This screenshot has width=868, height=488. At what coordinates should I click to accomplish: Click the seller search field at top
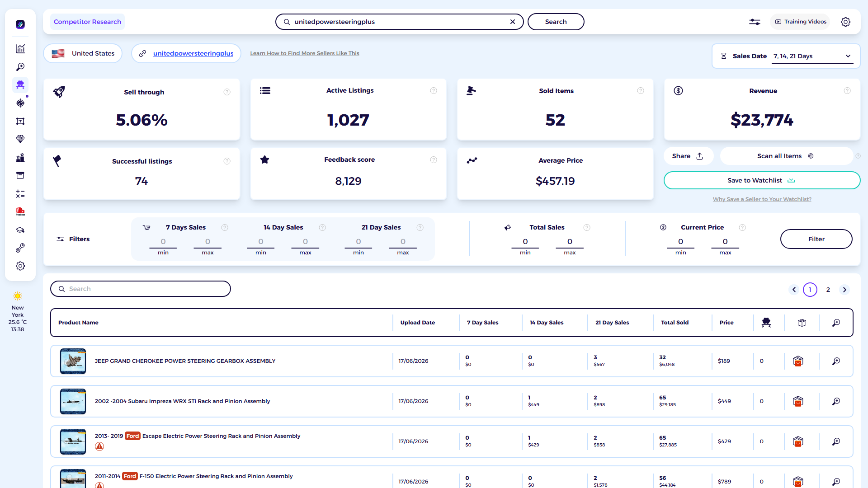(x=399, y=22)
